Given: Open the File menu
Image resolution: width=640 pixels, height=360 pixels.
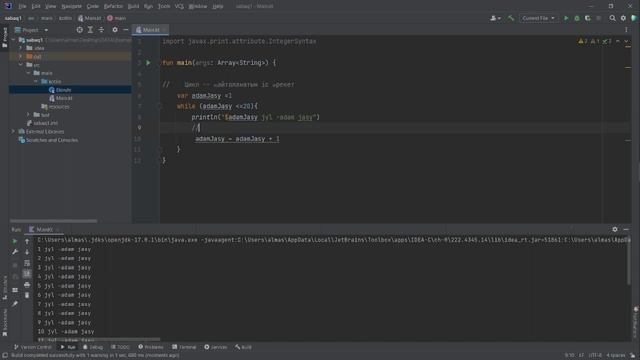Looking at the screenshot, I should pyautogui.click(x=22, y=6).
